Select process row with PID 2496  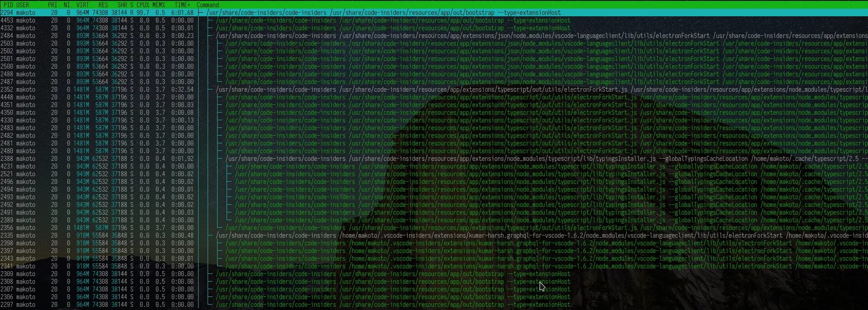click(434, 182)
